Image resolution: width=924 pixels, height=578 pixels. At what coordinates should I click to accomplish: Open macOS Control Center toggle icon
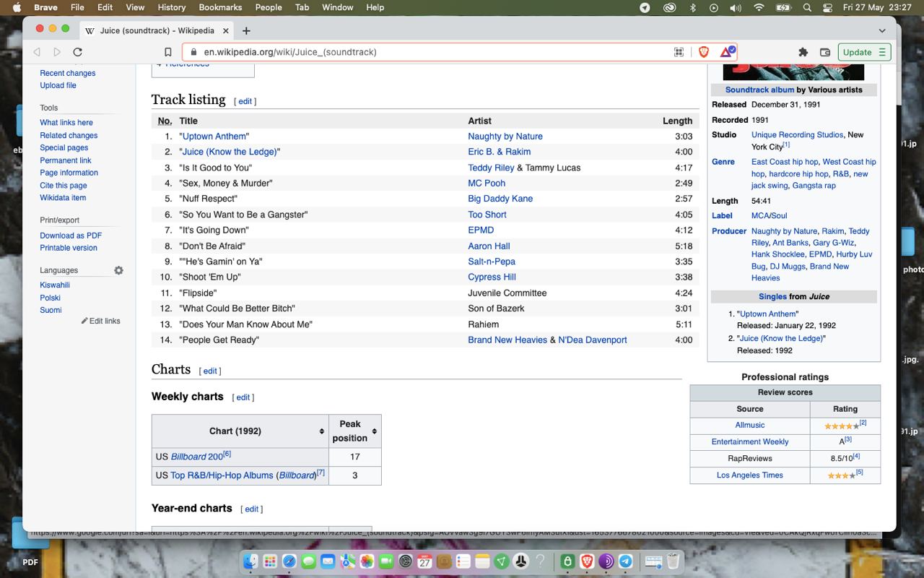(x=827, y=7)
